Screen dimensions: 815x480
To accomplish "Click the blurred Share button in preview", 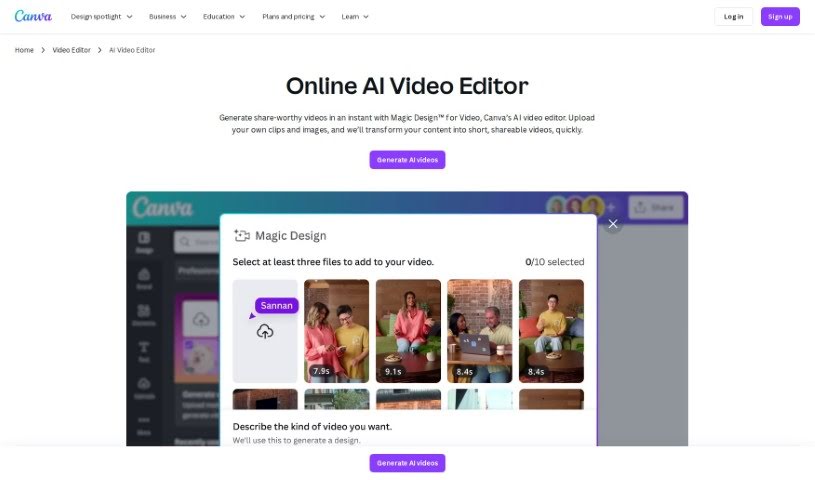I will [655, 207].
